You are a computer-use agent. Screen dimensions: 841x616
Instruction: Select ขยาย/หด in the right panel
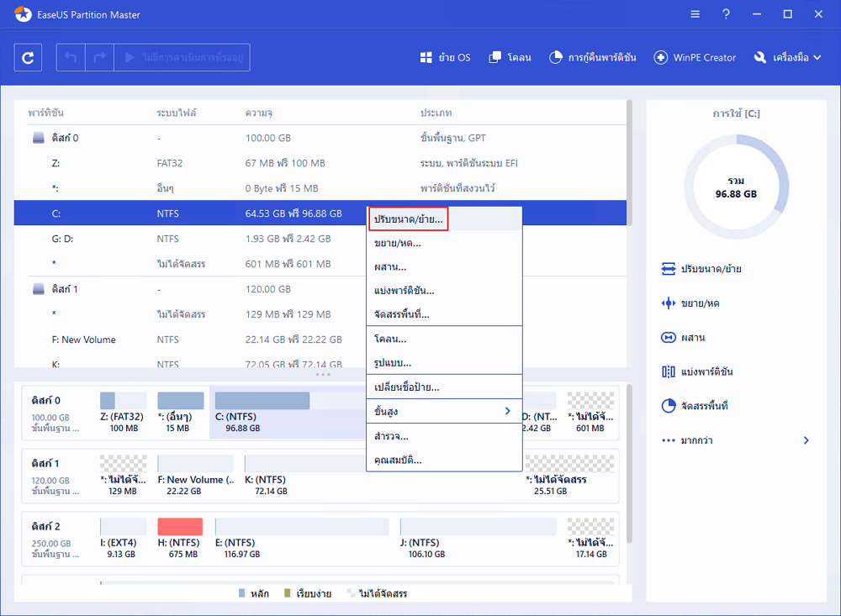coord(690,303)
